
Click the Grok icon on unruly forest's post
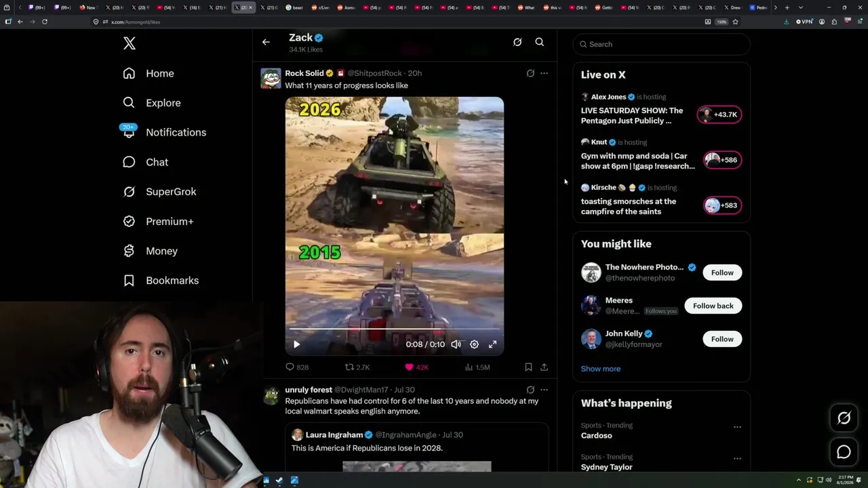click(530, 390)
